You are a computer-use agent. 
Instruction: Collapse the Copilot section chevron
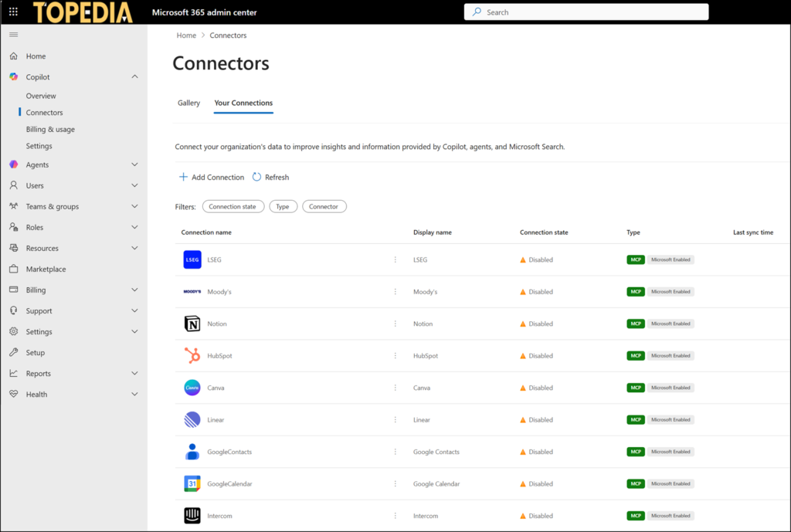coord(134,76)
